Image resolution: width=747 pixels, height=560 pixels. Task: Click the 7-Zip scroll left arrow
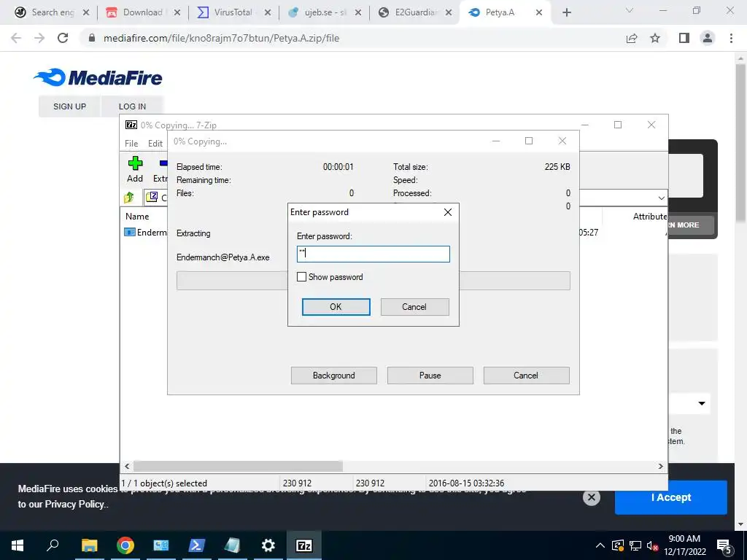click(x=127, y=466)
